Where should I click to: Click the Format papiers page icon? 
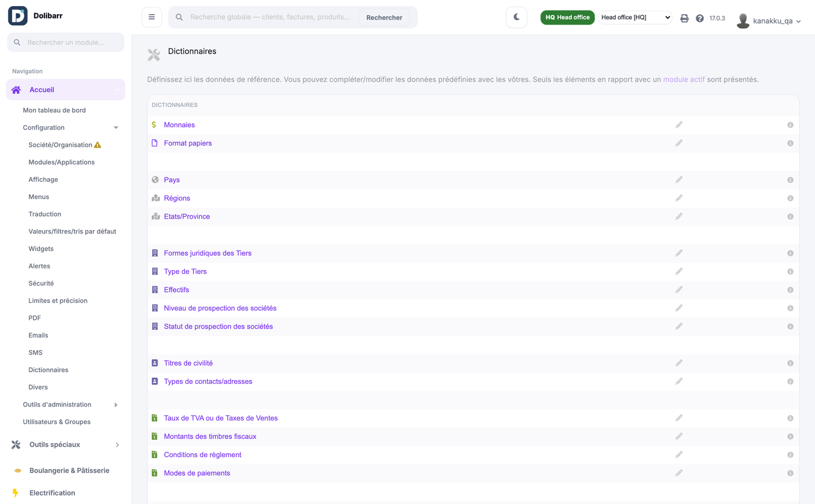[155, 143]
